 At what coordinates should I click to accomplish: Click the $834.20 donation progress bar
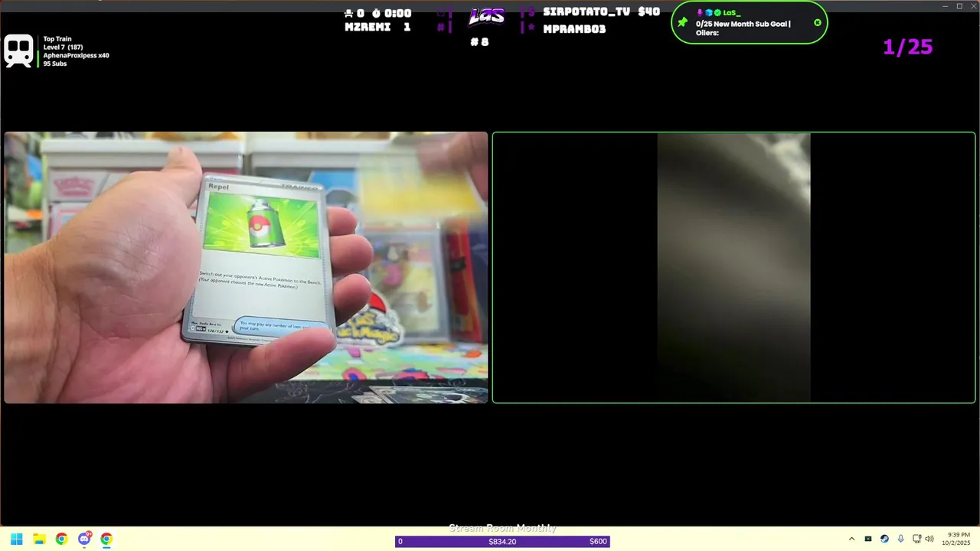pos(502,542)
